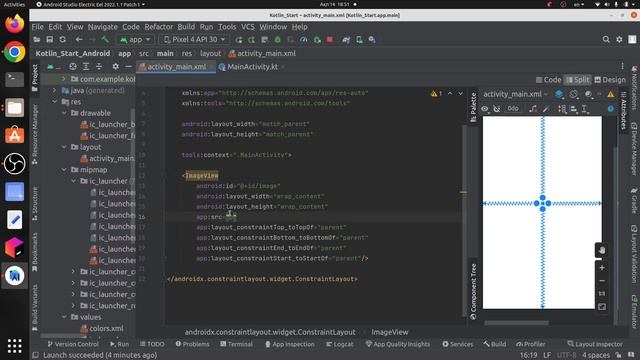Open the Build menu
The height and width of the screenshot is (360, 640).
pos(186,27)
